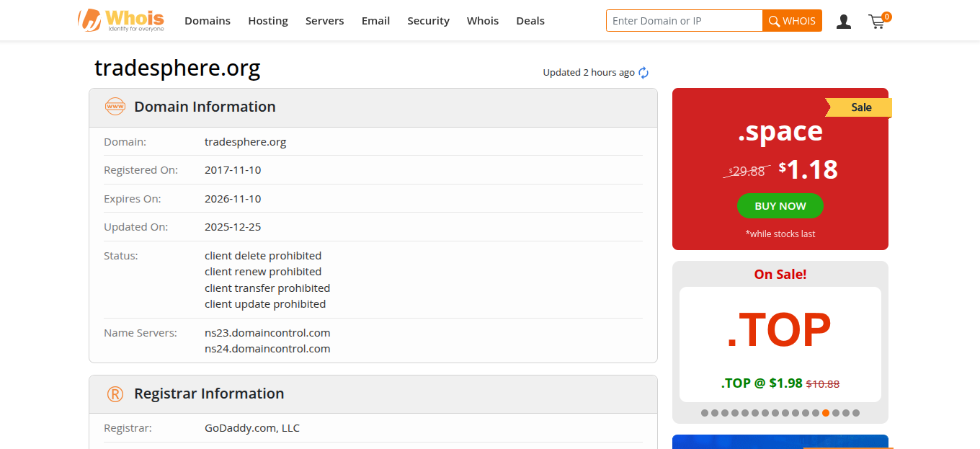Click the orange WHOIS search button
Image resolution: width=980 pixels, height=449 pixels.
click(x=792, y=21)
